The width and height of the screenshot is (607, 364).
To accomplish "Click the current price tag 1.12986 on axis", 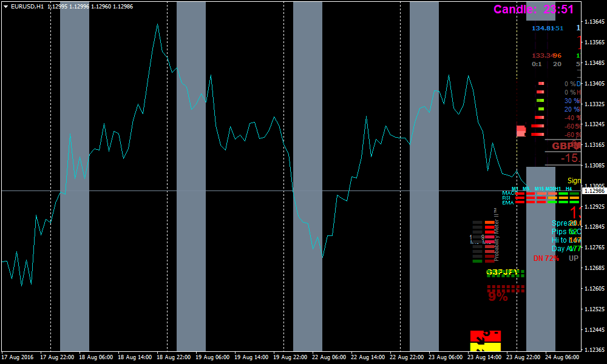I will [x=594, y=191].
